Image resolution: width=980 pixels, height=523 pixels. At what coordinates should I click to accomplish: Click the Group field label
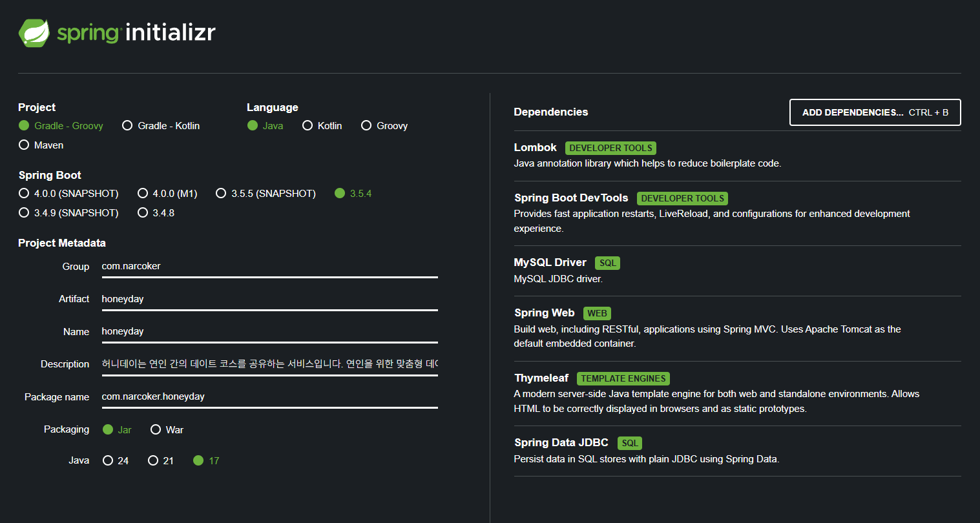click(x=76, y=267)
